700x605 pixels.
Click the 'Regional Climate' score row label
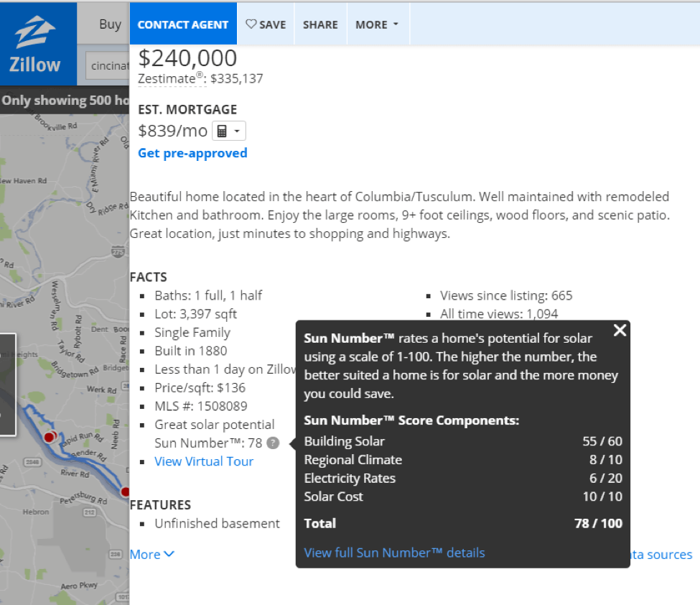point(353,460)
